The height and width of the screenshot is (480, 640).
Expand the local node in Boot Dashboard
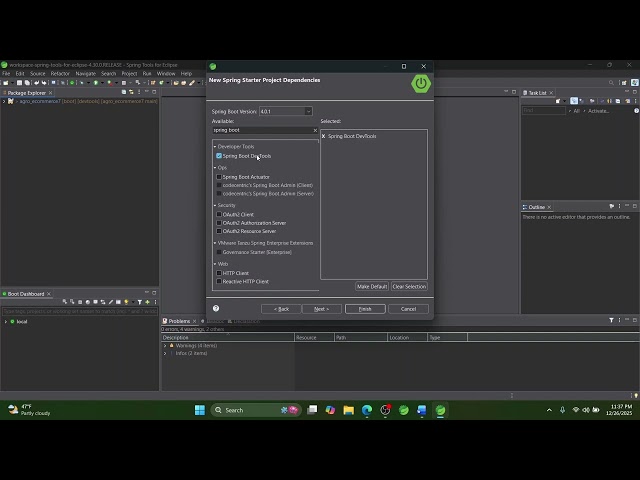pos(6,322)
